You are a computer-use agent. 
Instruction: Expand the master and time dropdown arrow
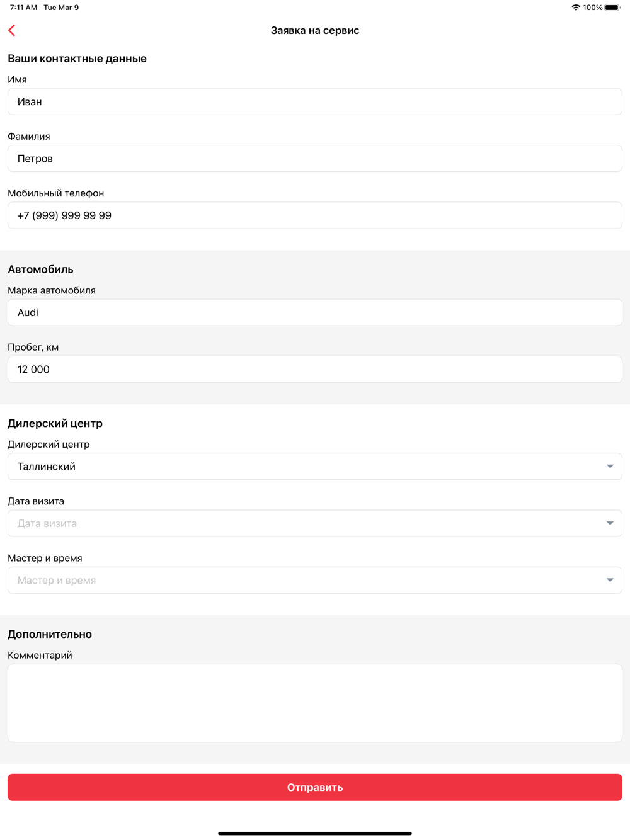[610, 580]
